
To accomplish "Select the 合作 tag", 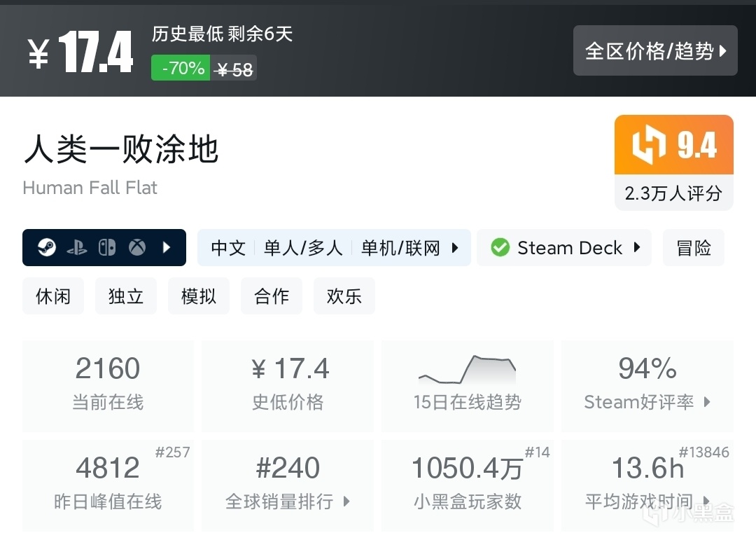I will [x=272, y=296].
